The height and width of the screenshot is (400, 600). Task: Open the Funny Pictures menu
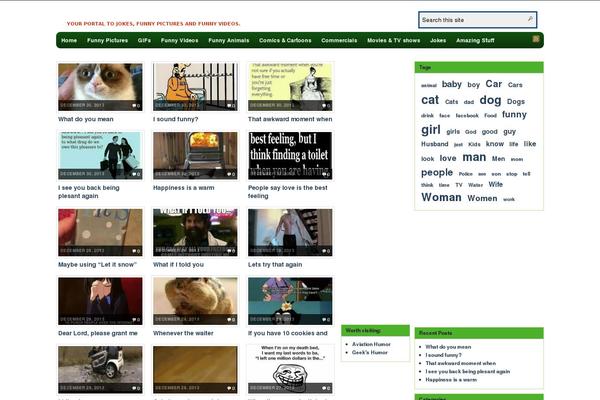pos(108,40)
